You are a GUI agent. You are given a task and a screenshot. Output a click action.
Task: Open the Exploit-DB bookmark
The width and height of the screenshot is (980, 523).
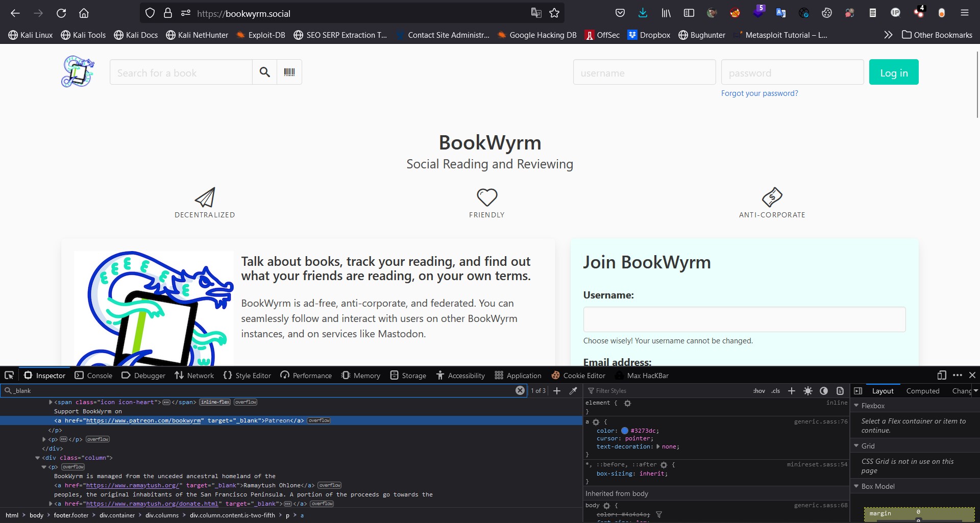[x=261, y=35]
